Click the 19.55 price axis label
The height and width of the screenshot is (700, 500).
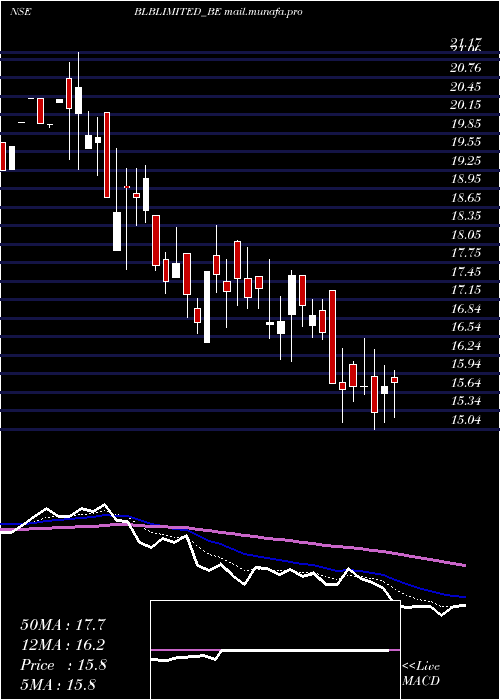(466, 142)
